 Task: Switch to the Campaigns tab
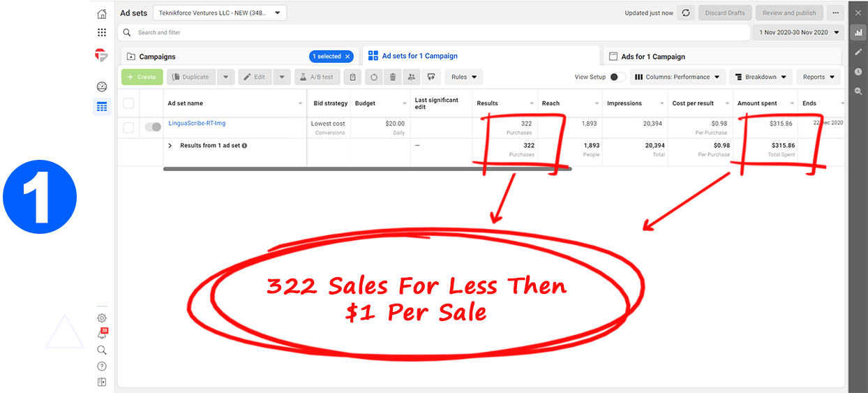(157, 57)
